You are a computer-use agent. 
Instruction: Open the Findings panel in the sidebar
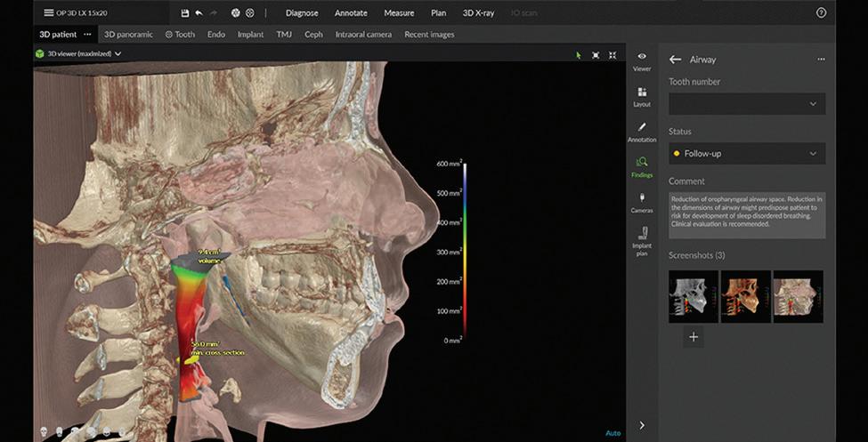point(642,166)
